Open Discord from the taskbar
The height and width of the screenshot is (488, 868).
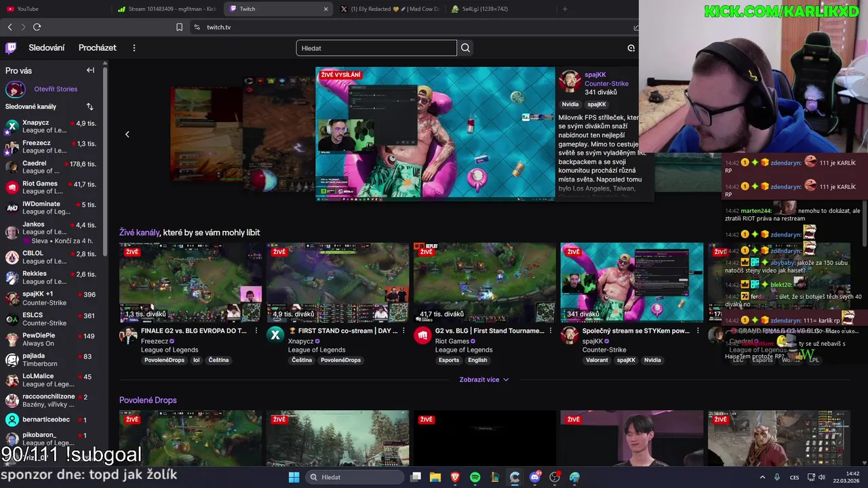point(535,477)
